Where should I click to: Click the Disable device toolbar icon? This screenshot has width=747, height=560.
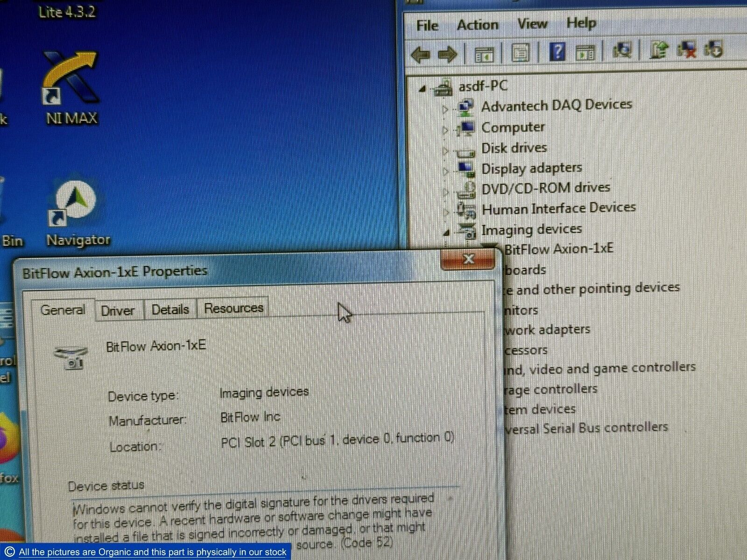point(714,49)
